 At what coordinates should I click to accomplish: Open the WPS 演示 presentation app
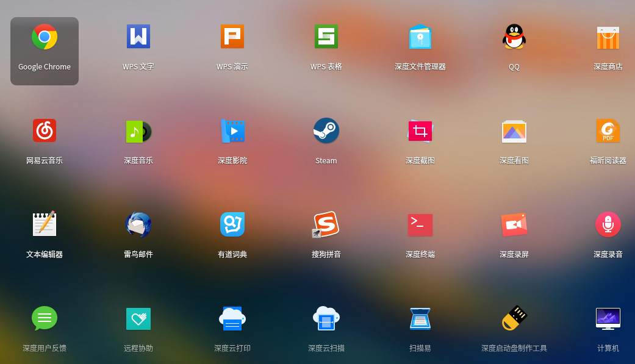pos(232,37)
